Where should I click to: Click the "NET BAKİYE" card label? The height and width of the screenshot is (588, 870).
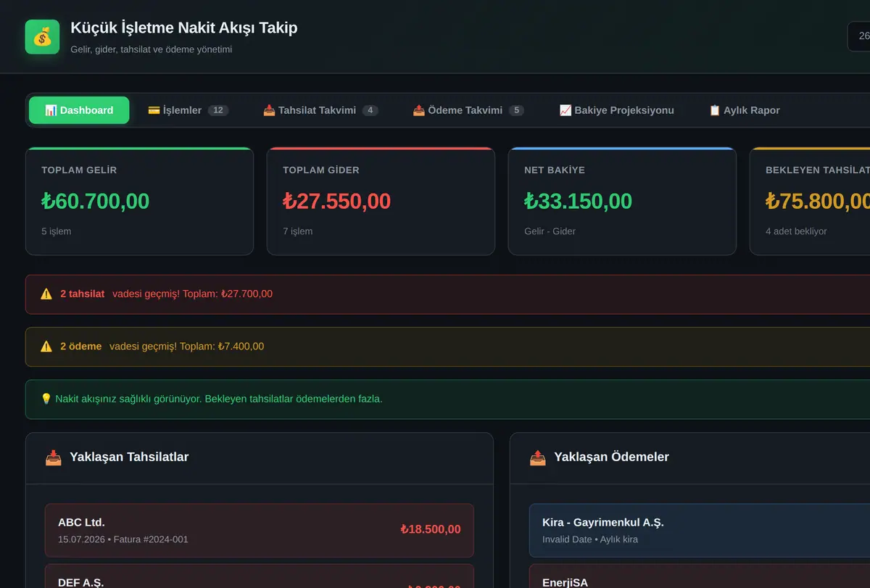(555, 170)
